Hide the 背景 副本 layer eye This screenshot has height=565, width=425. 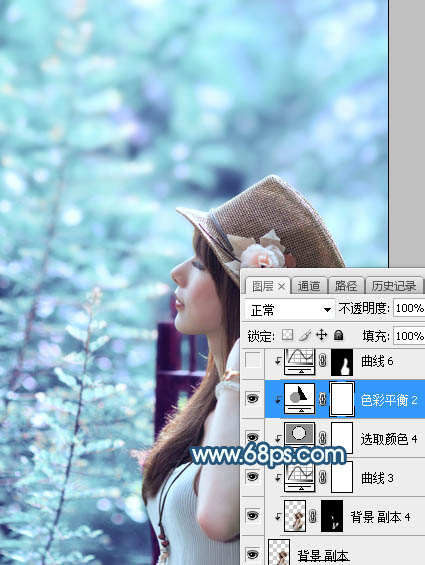pyautogui.click(x=252, y=554)
